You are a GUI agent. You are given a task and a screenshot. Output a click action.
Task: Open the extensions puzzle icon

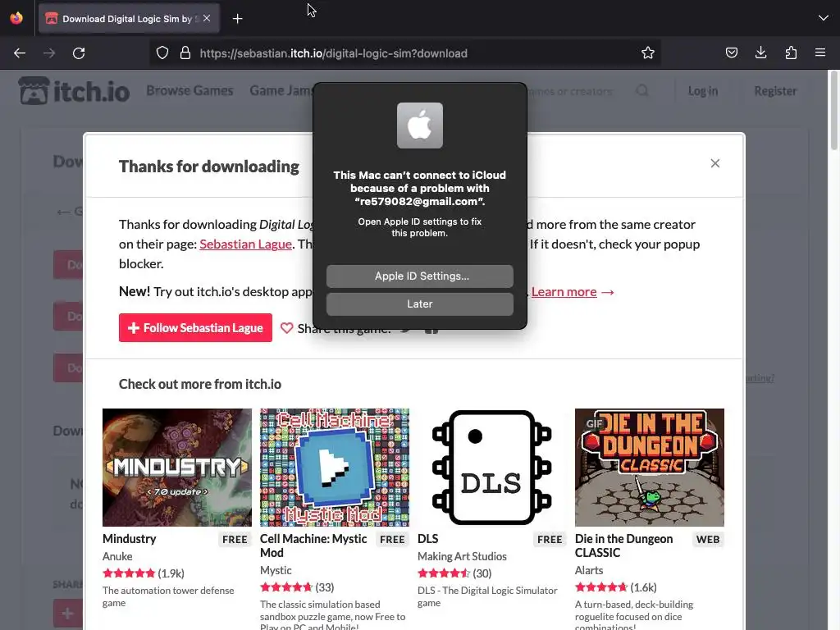[x=791, y=52]
